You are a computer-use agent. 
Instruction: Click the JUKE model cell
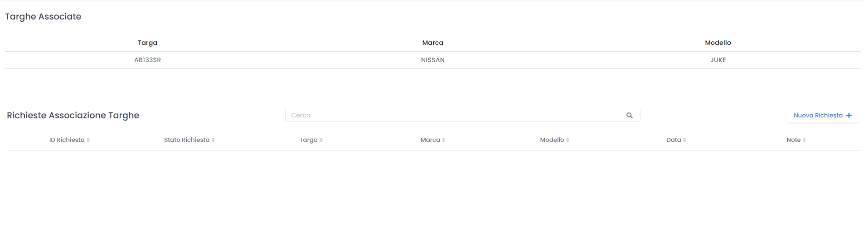(718, 60)
